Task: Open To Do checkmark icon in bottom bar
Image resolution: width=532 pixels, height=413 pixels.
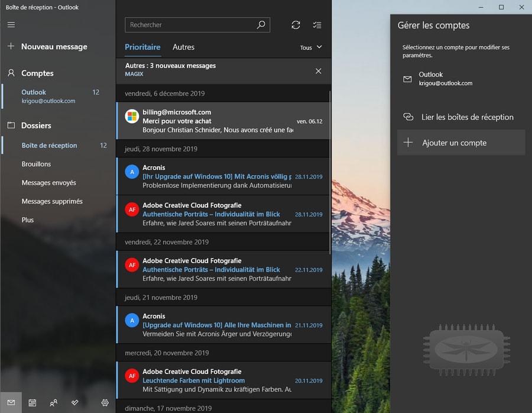Action: pos(75,402)
